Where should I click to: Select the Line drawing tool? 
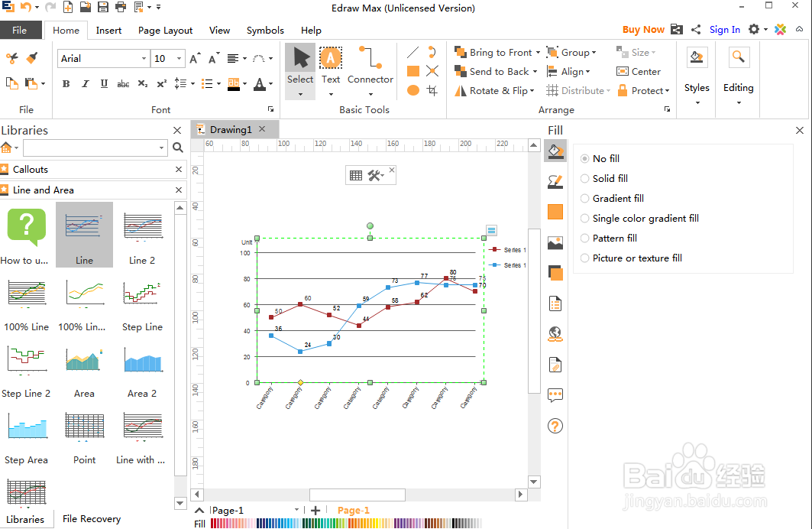[x=412, y=52]
